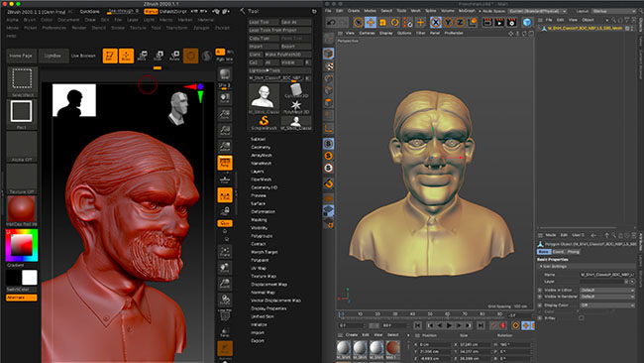Select the Move mode icon in ZBrush

(142, 56)
